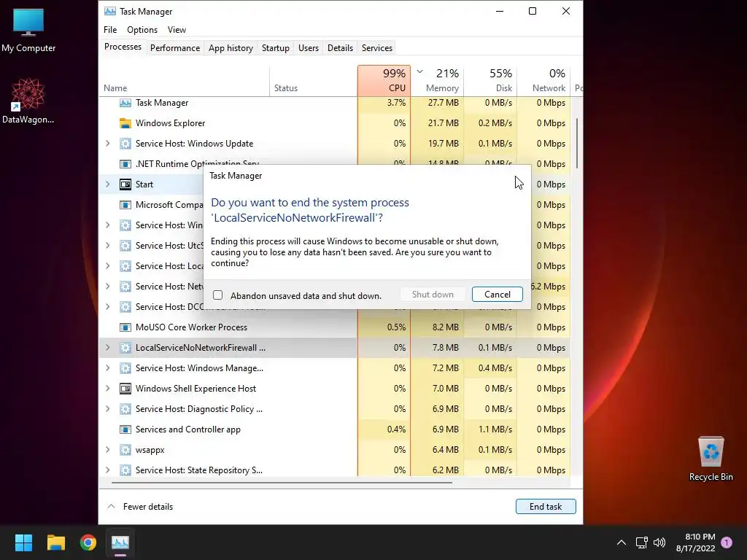This screenshot has height=560, width=747.
Task: Open network status tray icon
Action: coord(641,542)
